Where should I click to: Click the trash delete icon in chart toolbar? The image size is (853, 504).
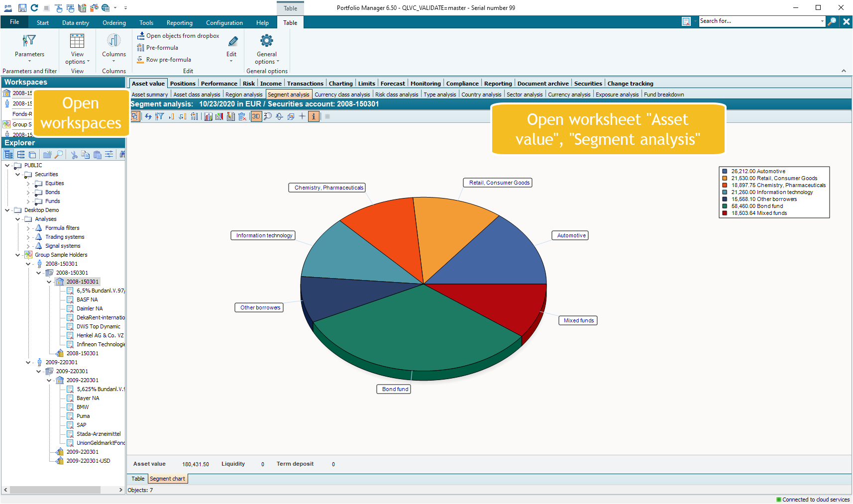[242, 116]
